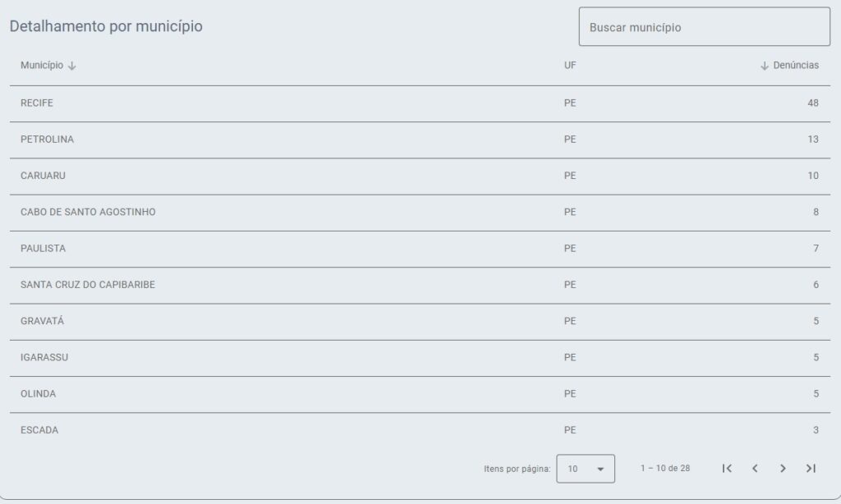
Task: Open the items per page dropdown
Action: (x=586, y=469)
